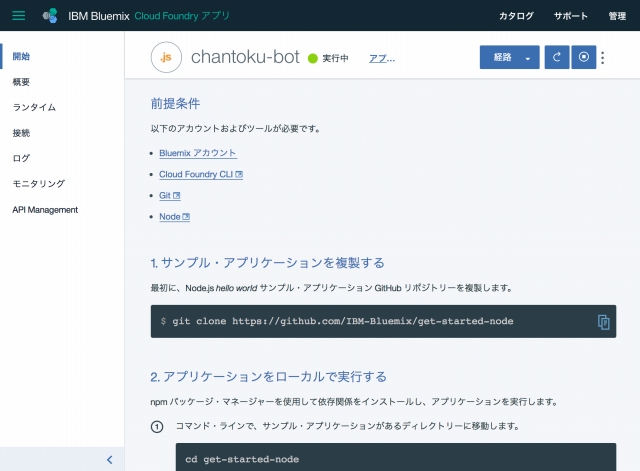Select API Management in the sidebar

click(45, 210)
